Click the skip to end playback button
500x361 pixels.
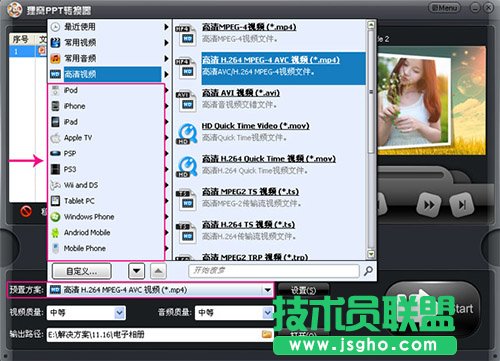[462, 205]
